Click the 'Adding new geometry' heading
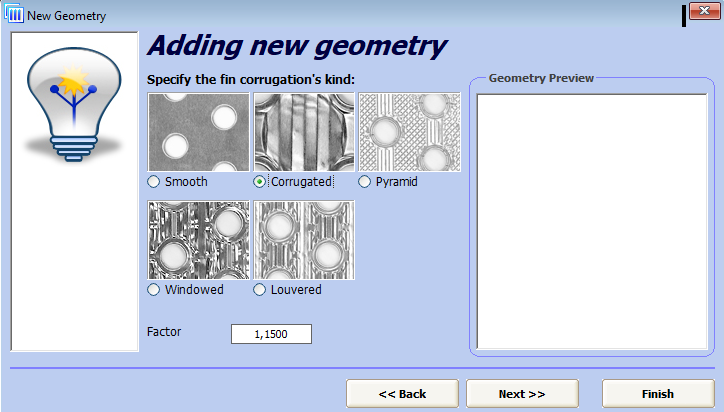The image size is (724, 412). (297, 46)
